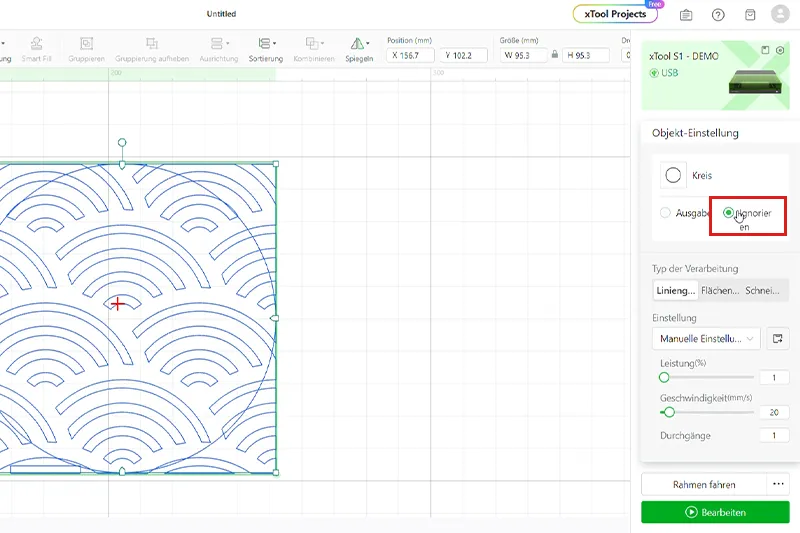The width and height of the screenshot is (800, 533).
Task: Click the USB connection status icon
Action: (x=654, y=73)
